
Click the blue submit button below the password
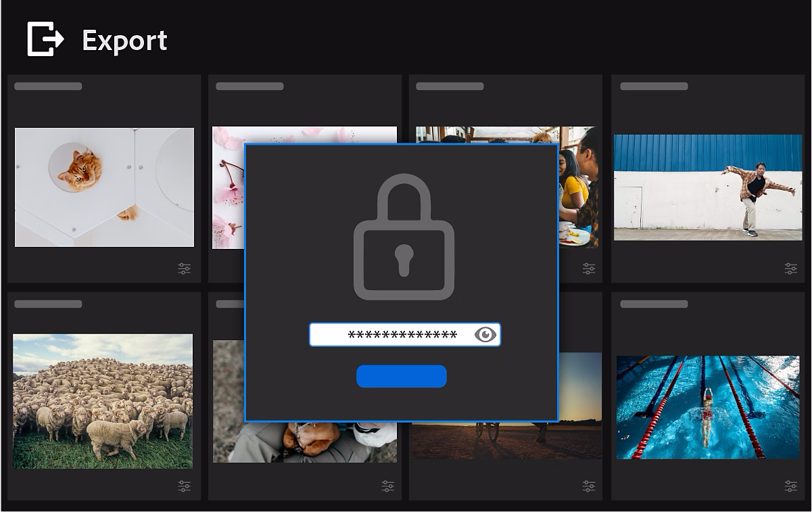pos(402,376)
